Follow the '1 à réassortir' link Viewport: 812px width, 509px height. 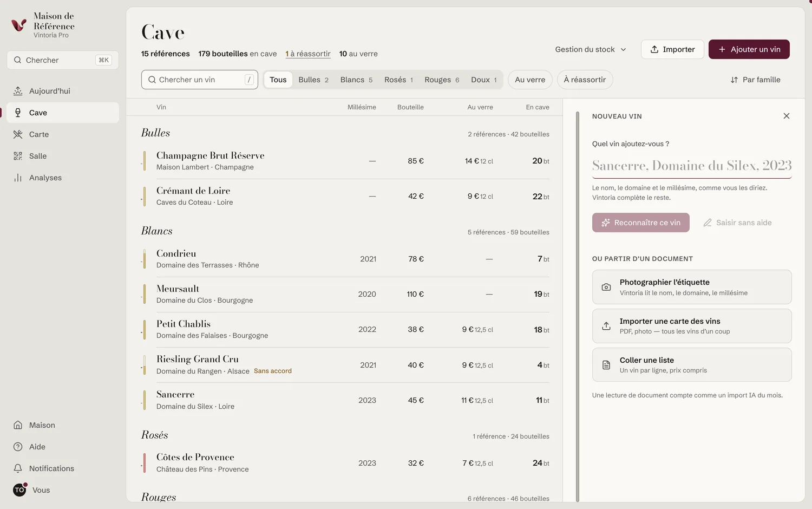308,54
